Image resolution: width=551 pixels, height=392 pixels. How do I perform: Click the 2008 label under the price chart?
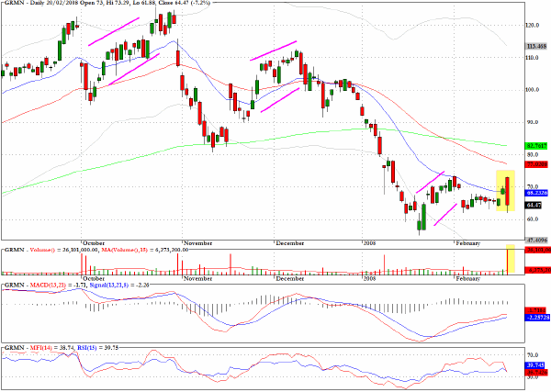tap(370, 243)
